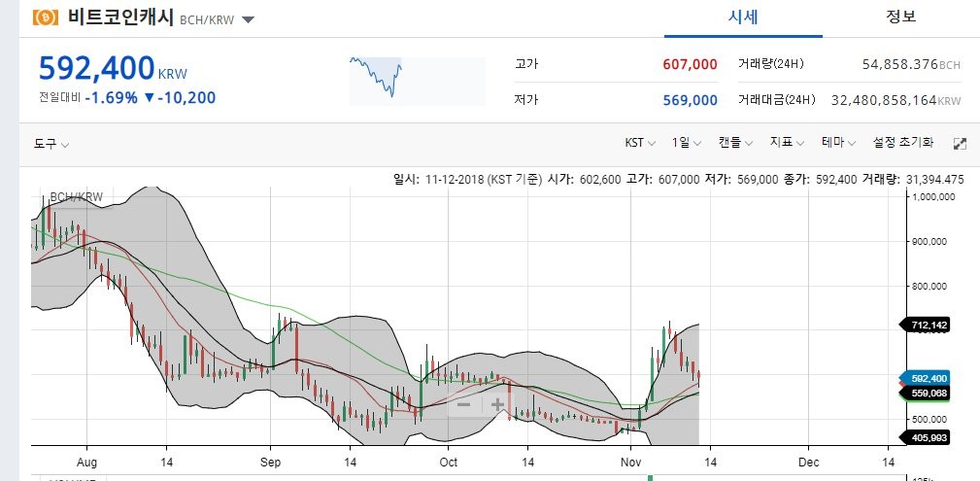Open the BCH/KRW market selector arrow
The image size is (980, 481).
pos(248,19)
